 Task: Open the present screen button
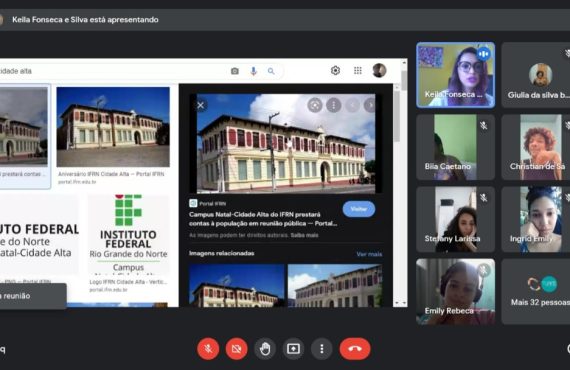pos(293,349)
